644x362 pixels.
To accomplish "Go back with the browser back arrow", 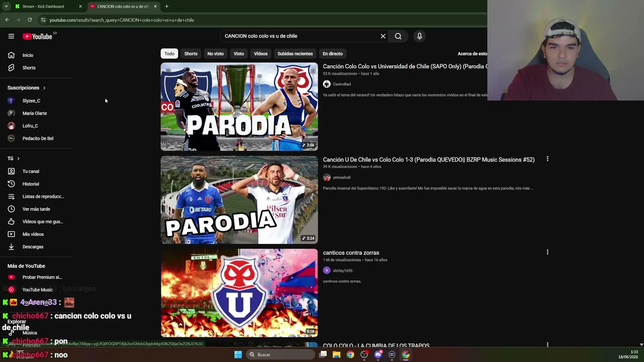I will 7,20.
